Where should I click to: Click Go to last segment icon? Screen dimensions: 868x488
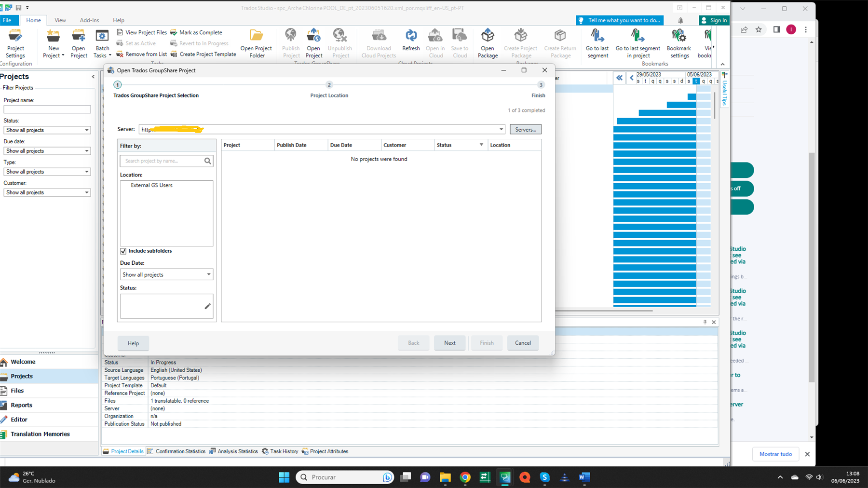pos(597,43)
